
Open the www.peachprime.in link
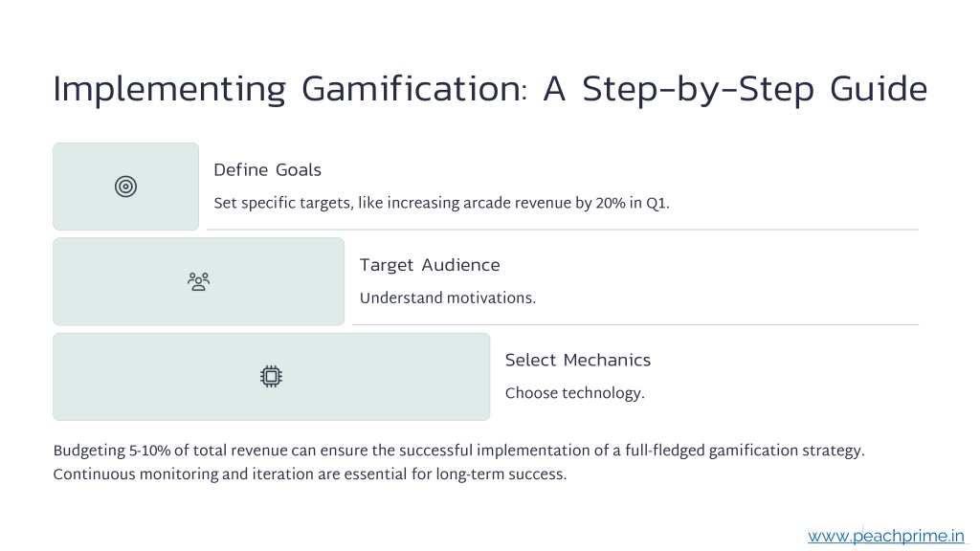click(885, 536)
